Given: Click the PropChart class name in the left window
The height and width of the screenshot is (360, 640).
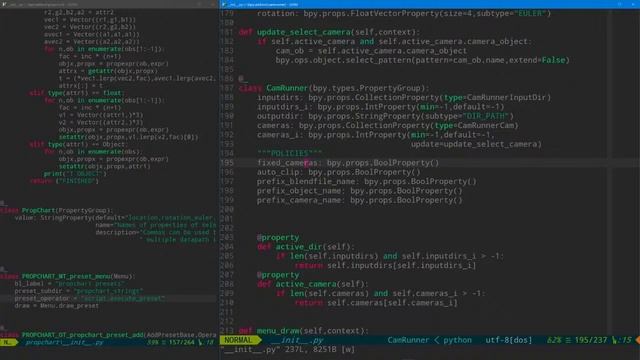Looking at the screenshot, I should click(38, 210).
